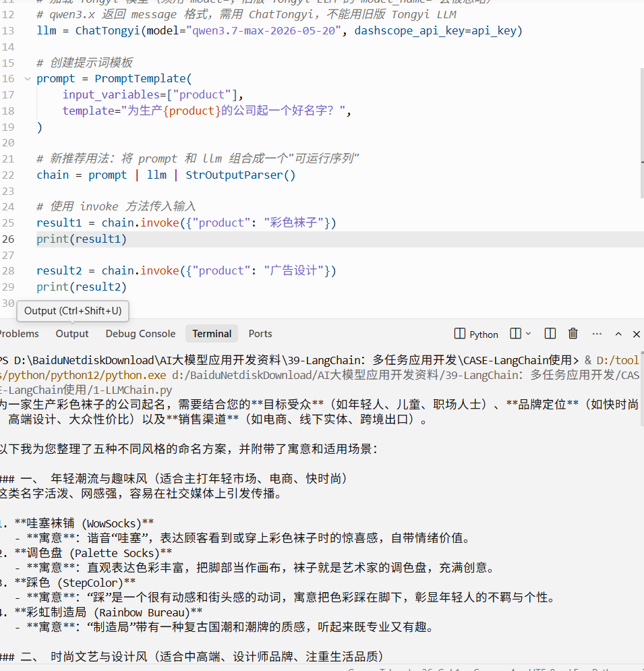Split the terminal using the icon left of trash
This screenshot has width=644, height=671.
click(x=550, y=333)
